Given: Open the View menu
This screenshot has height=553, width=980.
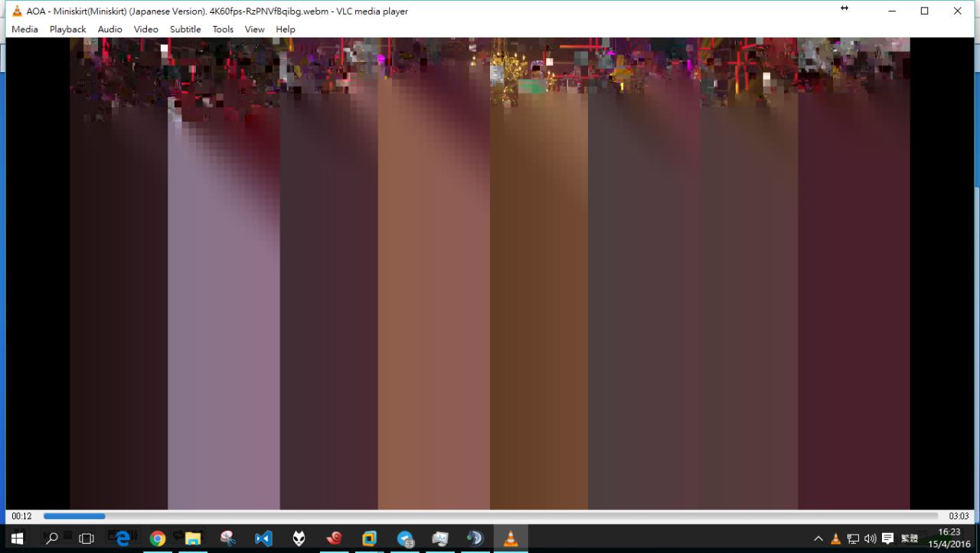Looking at the screenshot, I should [x=254, y=29].
